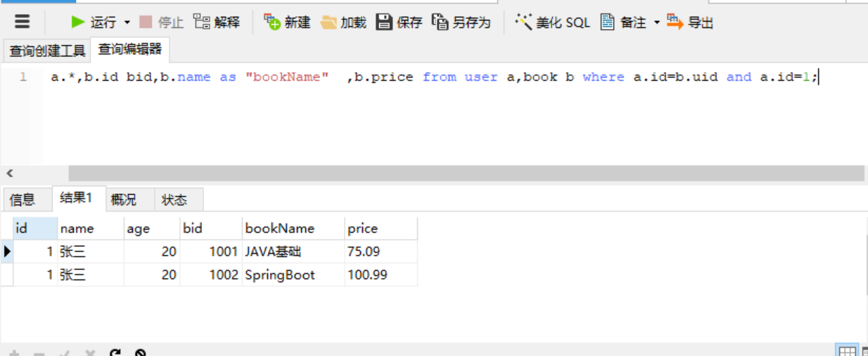The image size is (868, 356).
Task: Run the query with 运行 button
Action: 94,23
